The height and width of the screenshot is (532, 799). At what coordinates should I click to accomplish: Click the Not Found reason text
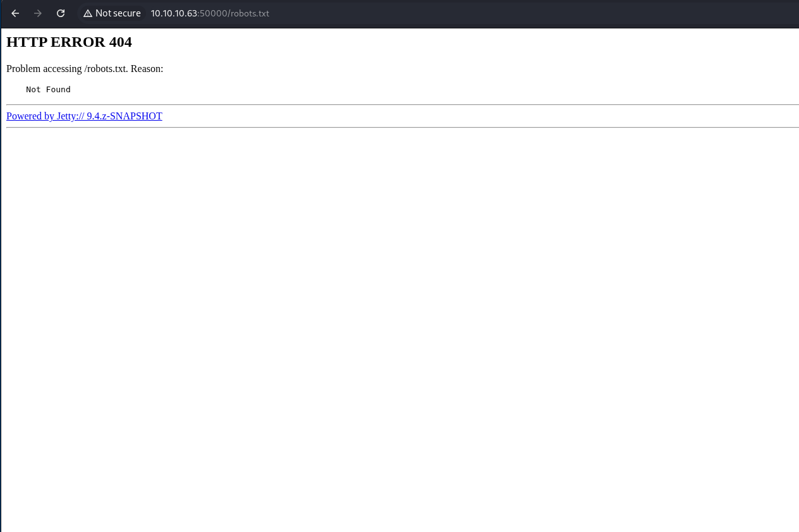pyautogui.click(x=48, y=90)
